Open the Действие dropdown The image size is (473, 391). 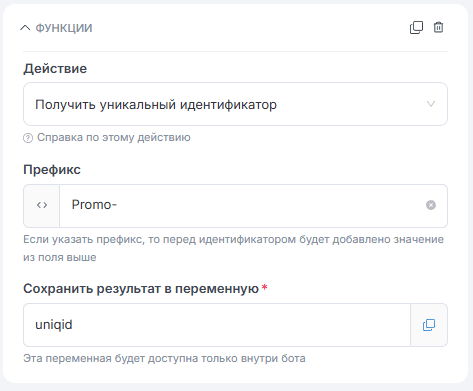pos(235,104)
